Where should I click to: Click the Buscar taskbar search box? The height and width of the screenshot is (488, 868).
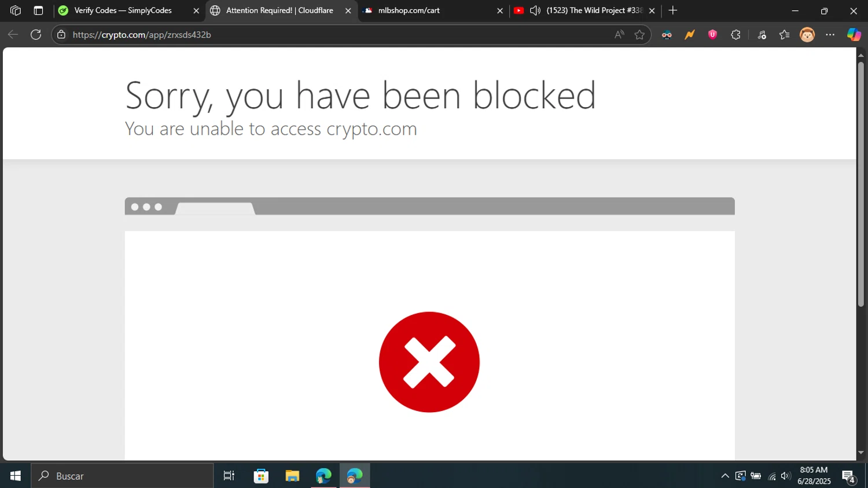click(x=123, y=476)
